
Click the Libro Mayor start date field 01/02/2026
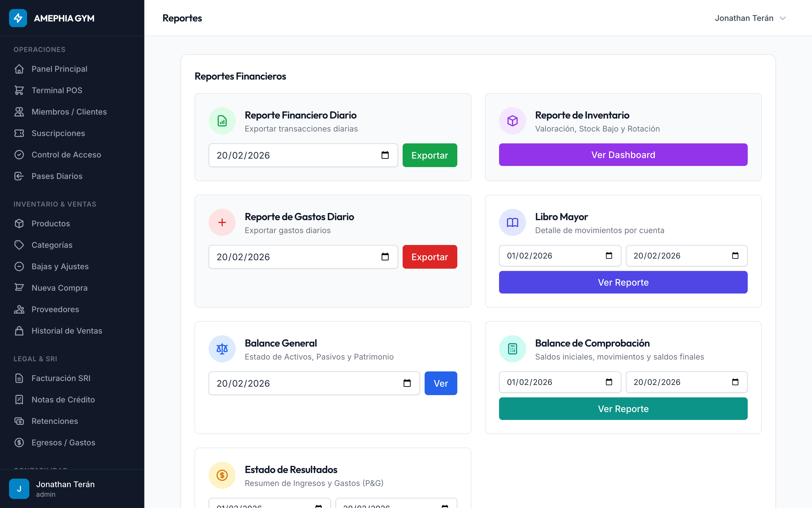tap(560, 256)
